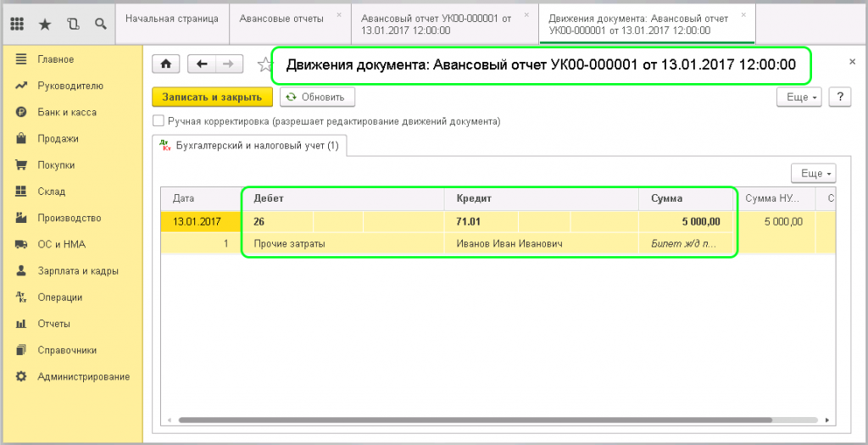
Task: Click the Справочники books icon
Action: (21, 350)
